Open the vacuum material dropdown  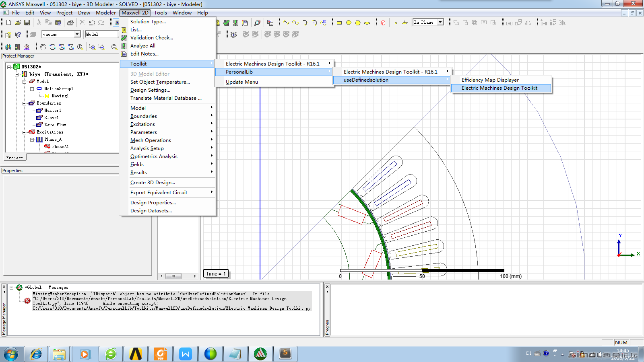pos(77,35)
